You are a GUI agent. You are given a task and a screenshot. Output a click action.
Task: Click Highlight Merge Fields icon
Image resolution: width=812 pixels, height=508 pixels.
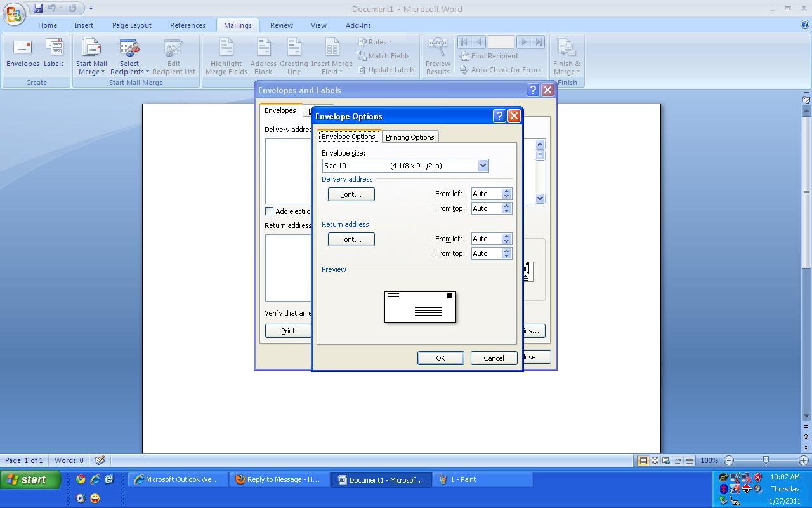click(x=226, y=57)
